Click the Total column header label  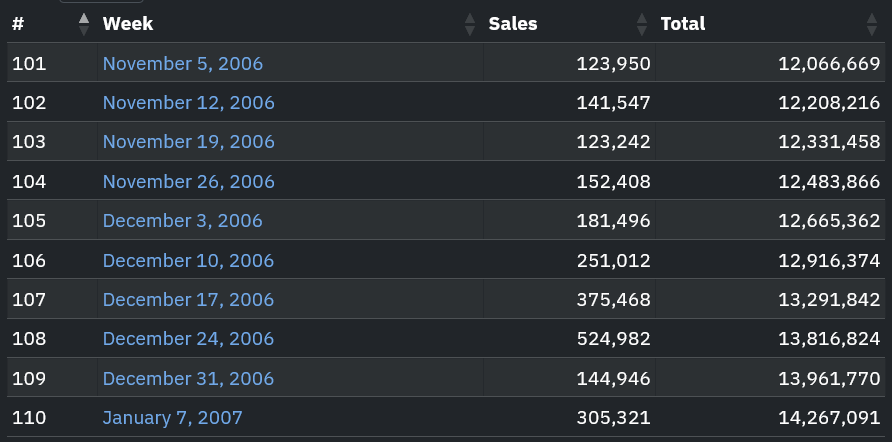coord(683,24)
